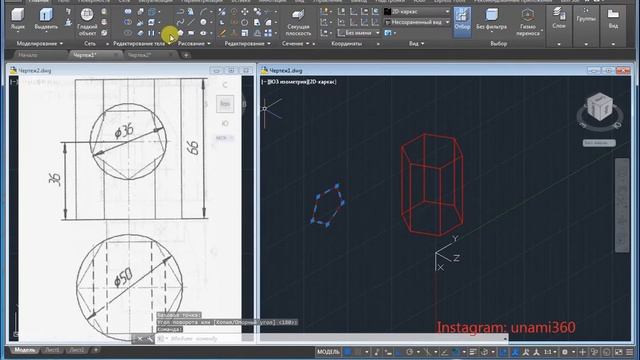Toggle polar tracking in the status bar

pyautogui.click(x=409, y=351)
